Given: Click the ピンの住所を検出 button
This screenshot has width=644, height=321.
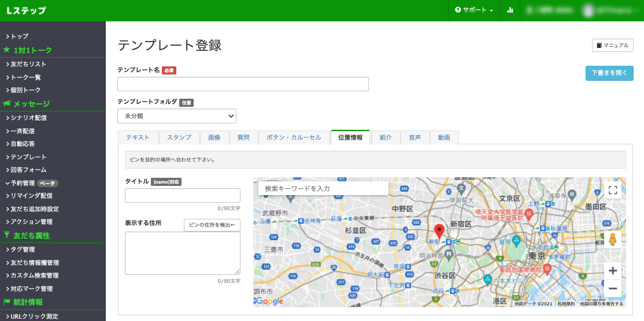Looking at the screenshot, I should click(212, 225).
